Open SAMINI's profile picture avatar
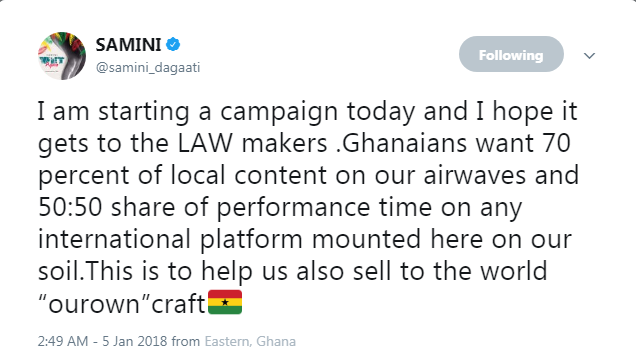 [62, 56]
